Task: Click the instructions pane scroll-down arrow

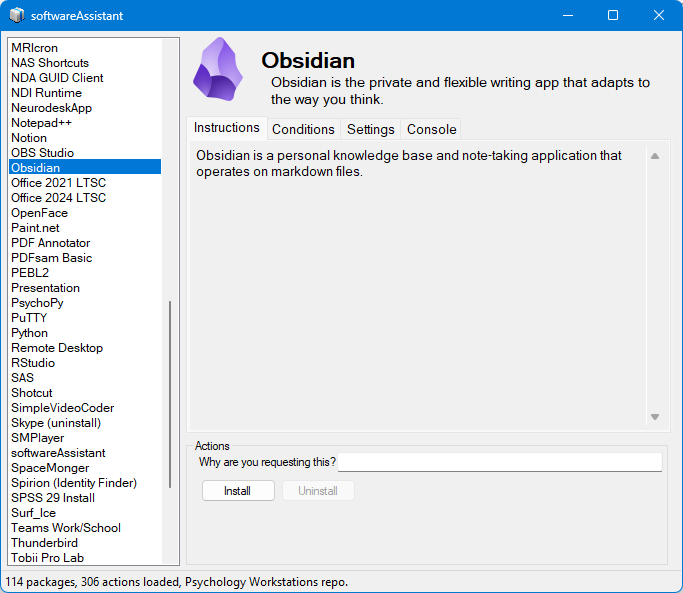Action: (655, 417)
